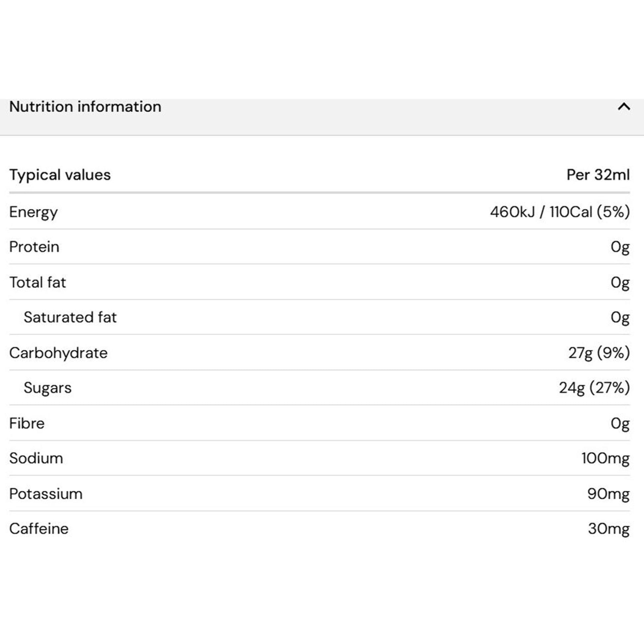644x644 pixels.
Task: Select the Saturated fat row label
Action: (x=70, y=317)
